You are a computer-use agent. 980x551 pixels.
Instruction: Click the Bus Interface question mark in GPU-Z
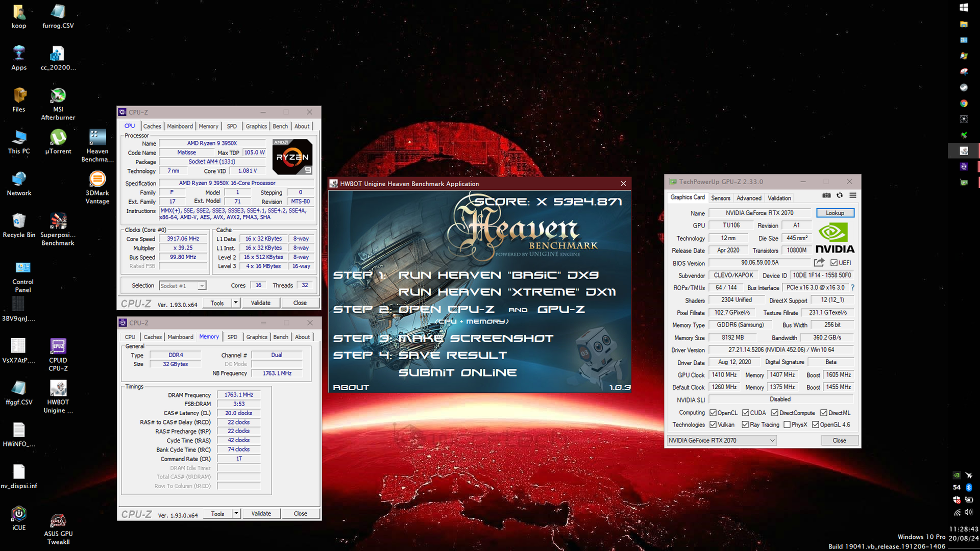pyautogui.click(x=852, y=288)
